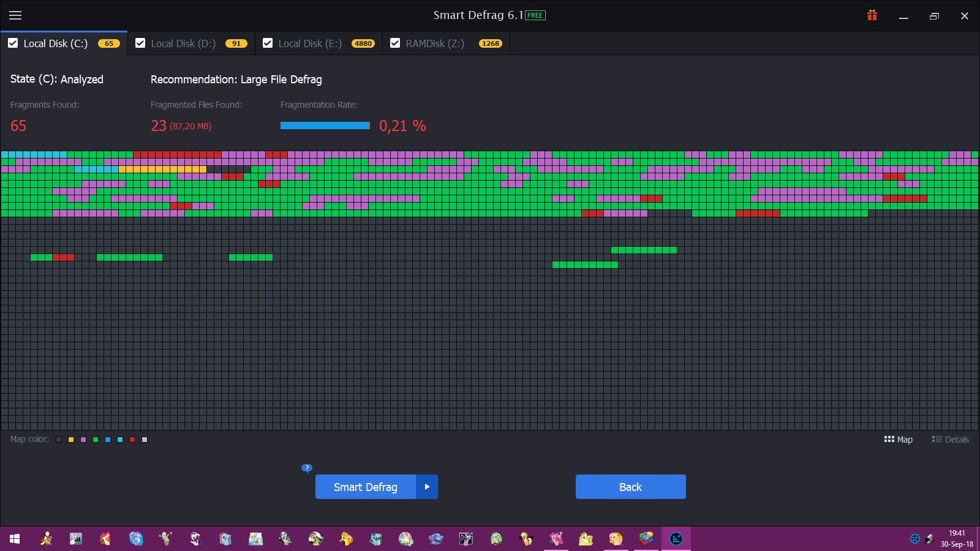Click the purple map color swatch
Image resolution: width=980 pixels, height=551 pixels.
(x=83, y=440)
